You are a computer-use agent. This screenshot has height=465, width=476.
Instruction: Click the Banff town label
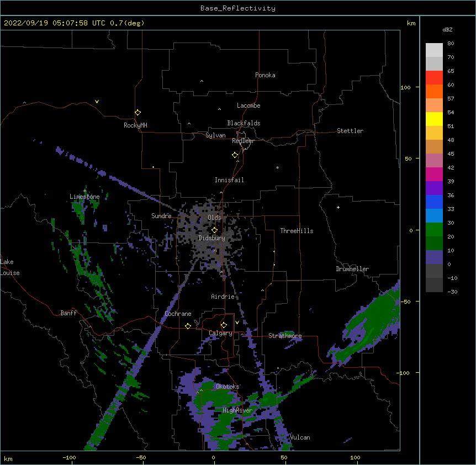[68, 313]
